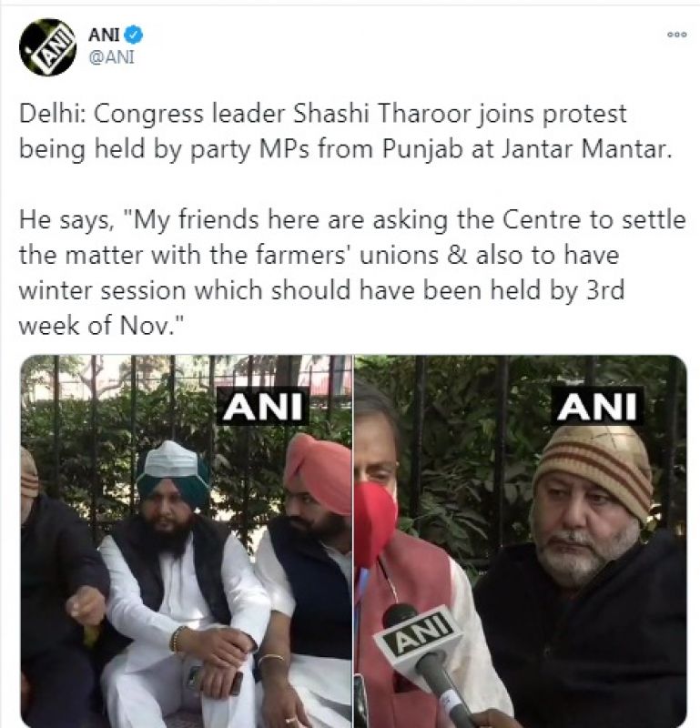Click the blue verified checkmark badge
This screenshot has height=728, width=700.
tap(134, 35)
